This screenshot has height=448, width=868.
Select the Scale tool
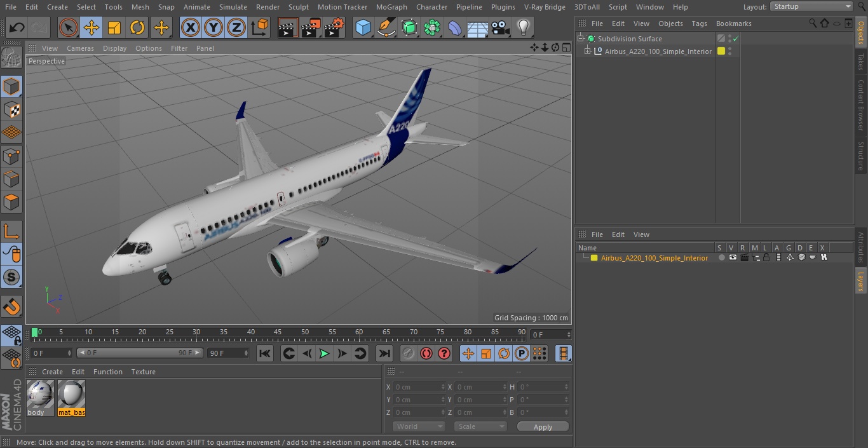(x=114, y=27)
